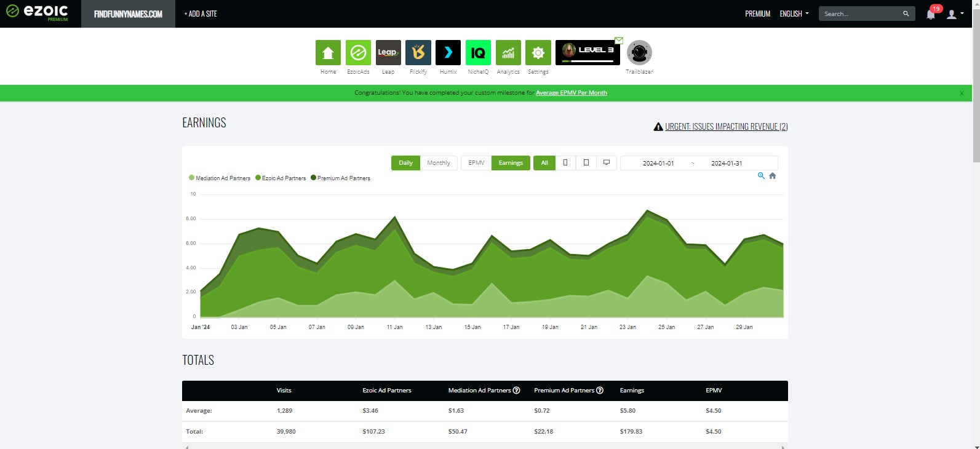Click + ADD A SITE
Screen dimensions: 980x449
point(201,14)
